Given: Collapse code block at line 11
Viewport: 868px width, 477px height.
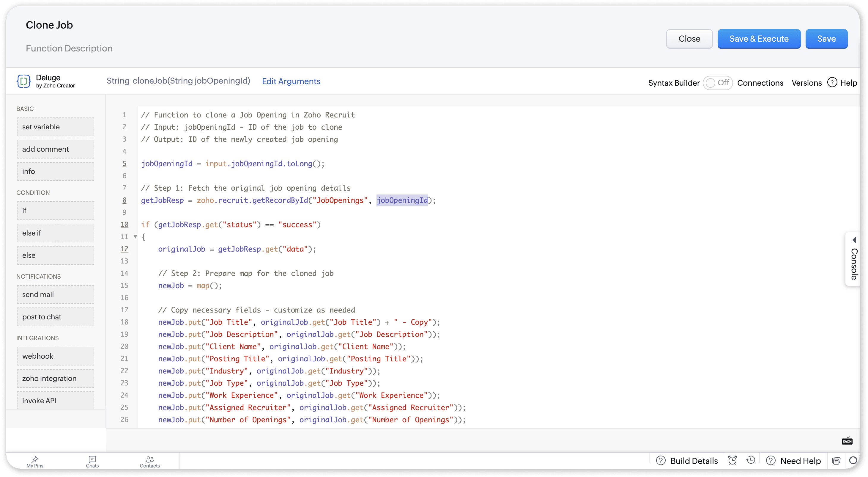Looking at the screenshot, I should (136, 237).
